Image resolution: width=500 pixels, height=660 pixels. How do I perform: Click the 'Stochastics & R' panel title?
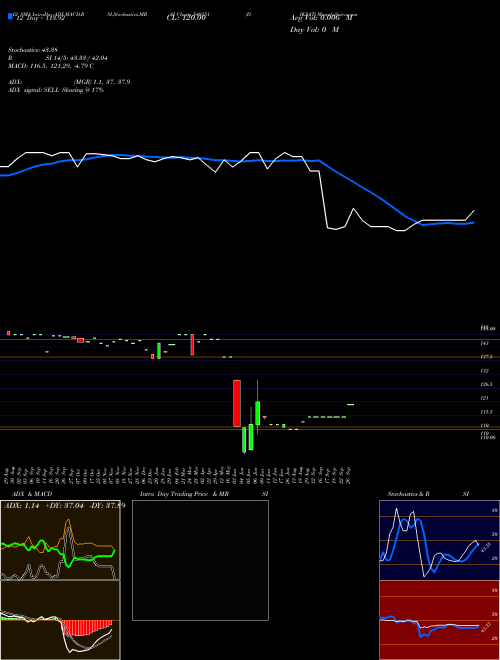pos(408,494)
